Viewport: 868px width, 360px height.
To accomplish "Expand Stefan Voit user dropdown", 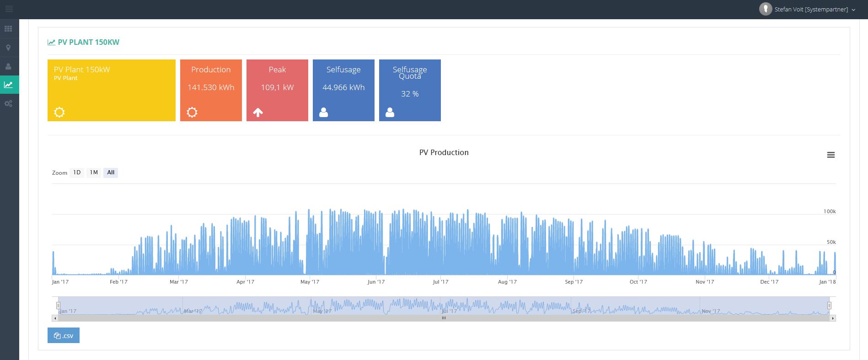I will pyautogui.click(x=853, y=10).
